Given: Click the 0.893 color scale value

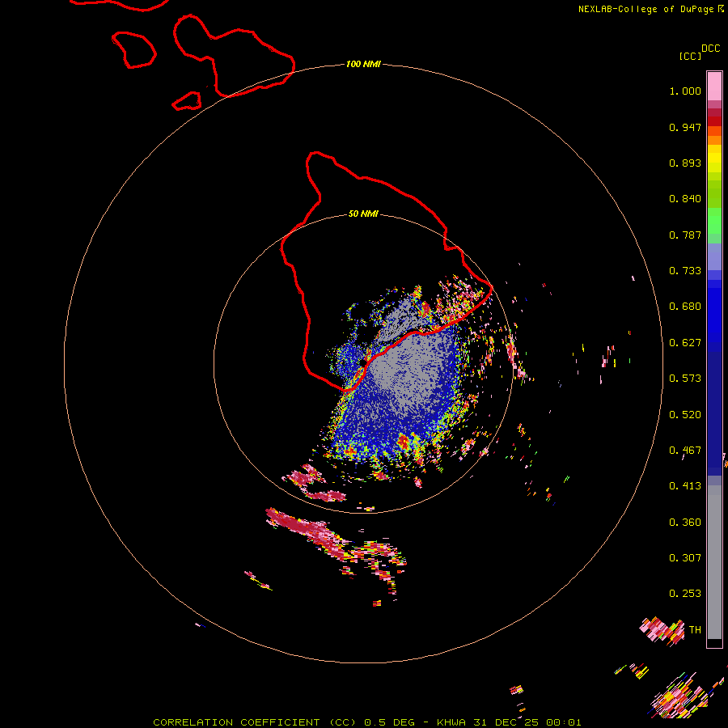Looking at the screenshot, I should coord(685,163).
